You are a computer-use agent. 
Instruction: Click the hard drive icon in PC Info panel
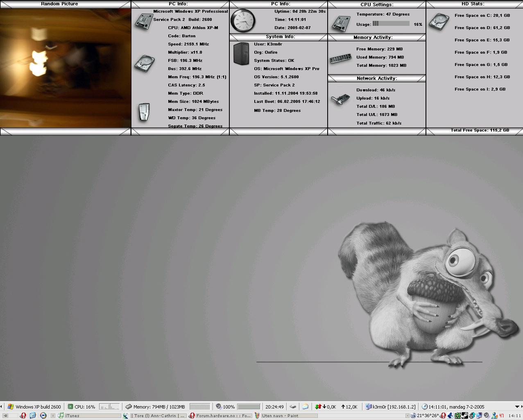coord(145,64)
